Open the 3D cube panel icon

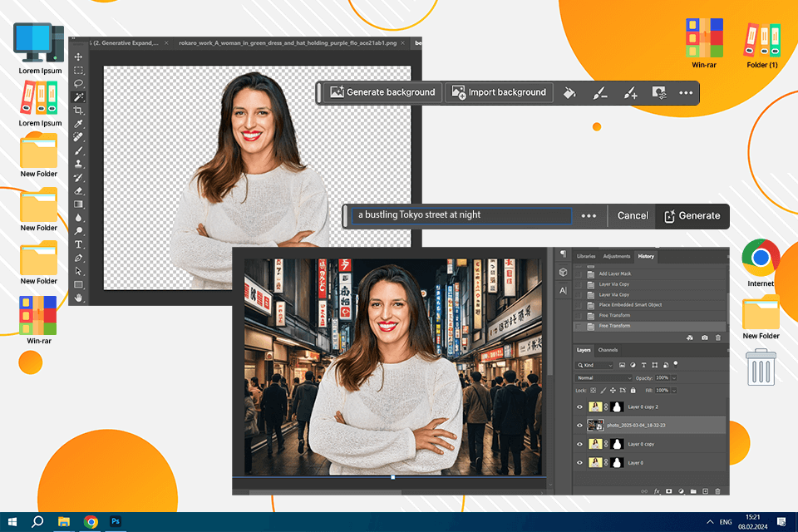coord(563,273)
